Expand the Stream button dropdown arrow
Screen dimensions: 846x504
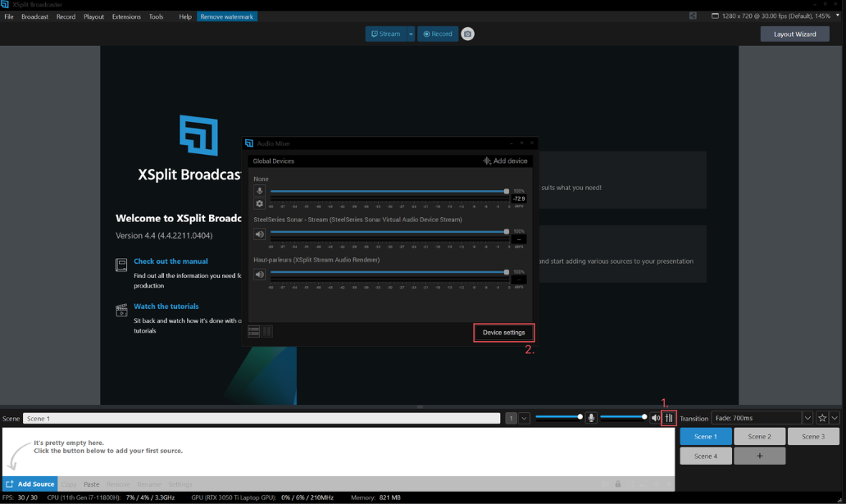tap(411, 34)
